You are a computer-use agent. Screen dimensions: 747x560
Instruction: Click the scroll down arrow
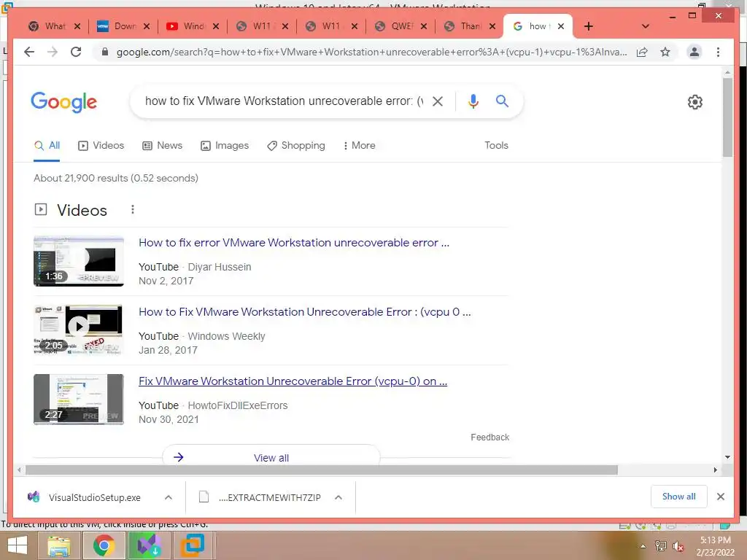coord(727,457)
